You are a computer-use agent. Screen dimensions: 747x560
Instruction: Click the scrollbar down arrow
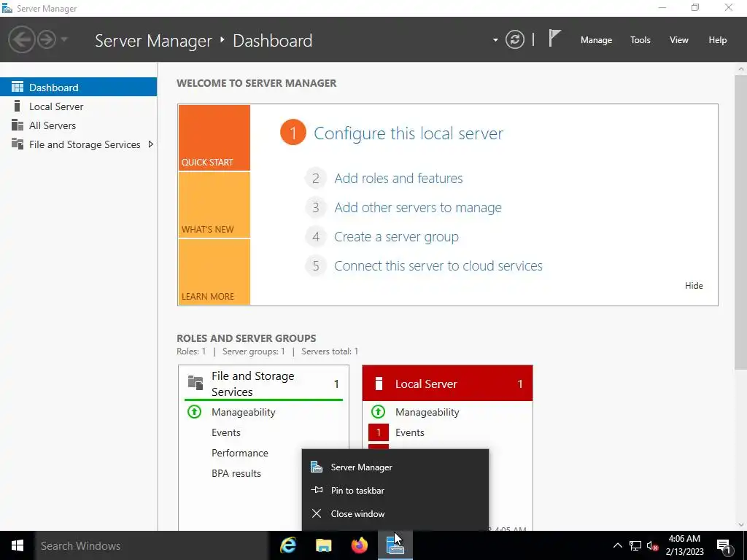click(741, 525)
